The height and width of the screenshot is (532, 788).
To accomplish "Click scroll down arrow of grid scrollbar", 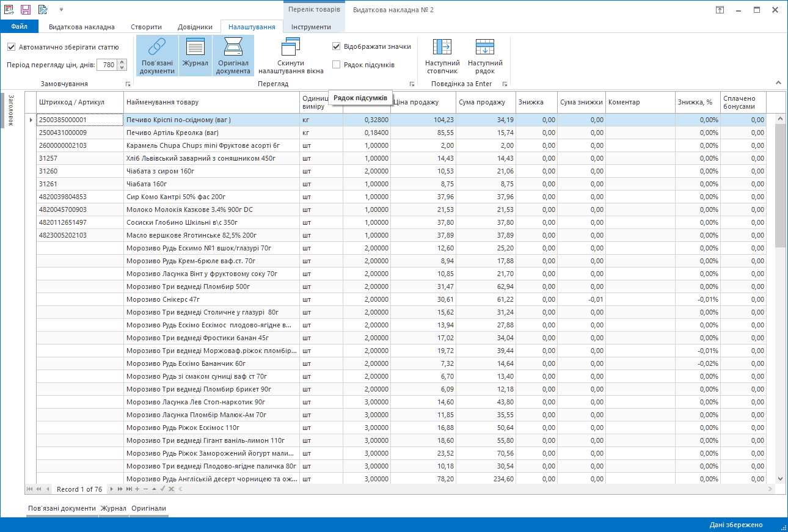I will click(780, 479).
